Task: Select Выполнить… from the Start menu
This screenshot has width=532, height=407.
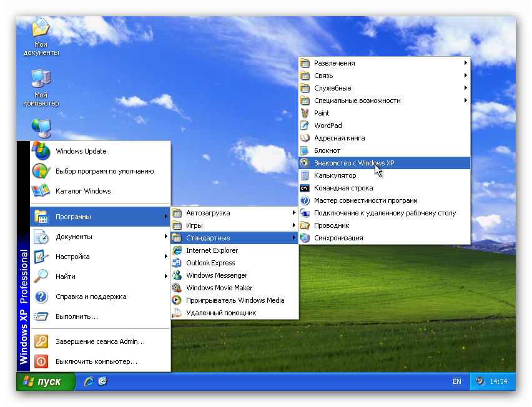Action: tap(76, 316)
